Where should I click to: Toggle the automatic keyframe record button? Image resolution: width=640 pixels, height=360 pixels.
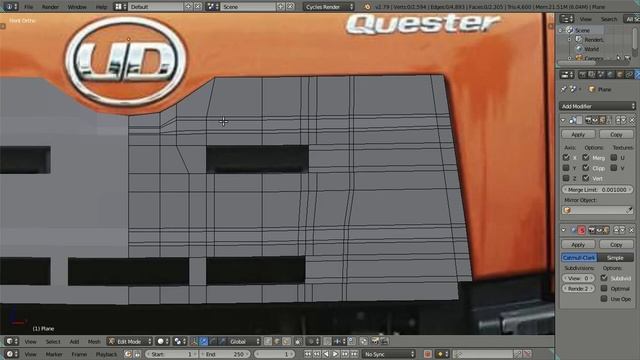(427, 354)
